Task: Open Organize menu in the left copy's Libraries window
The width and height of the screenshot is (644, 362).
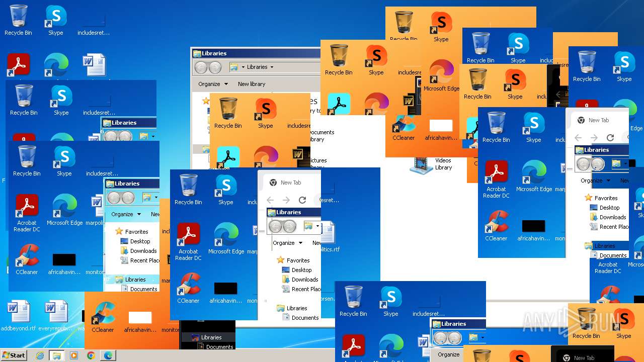Action: (x=126, y=214)
